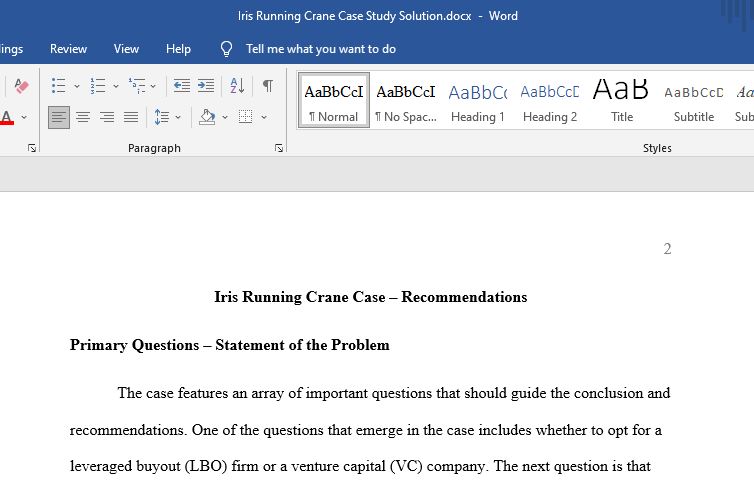
Task: Apply bullet list formatting
Action: [59, 86]
